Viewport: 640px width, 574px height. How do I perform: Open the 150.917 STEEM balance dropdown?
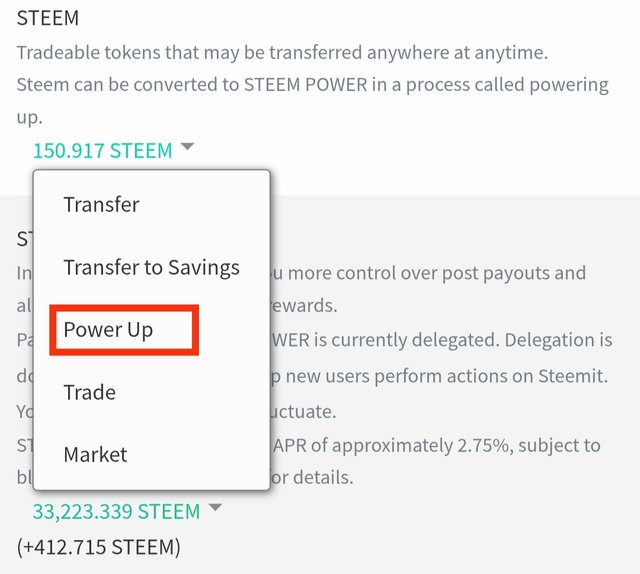tap(103, 150)
